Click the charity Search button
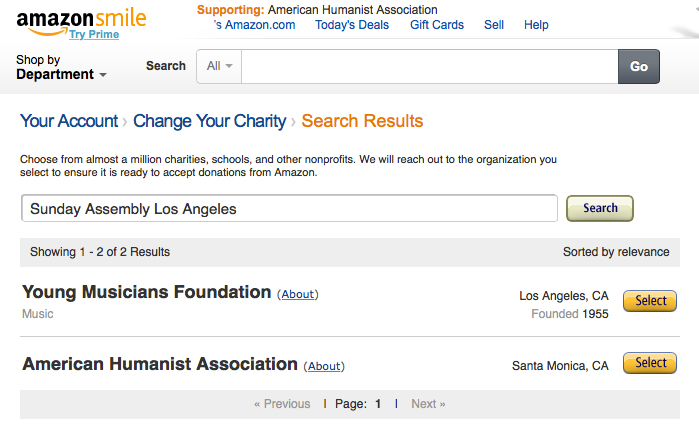The width and height of the screenshot is (699, 437). (x=600, y=208)
